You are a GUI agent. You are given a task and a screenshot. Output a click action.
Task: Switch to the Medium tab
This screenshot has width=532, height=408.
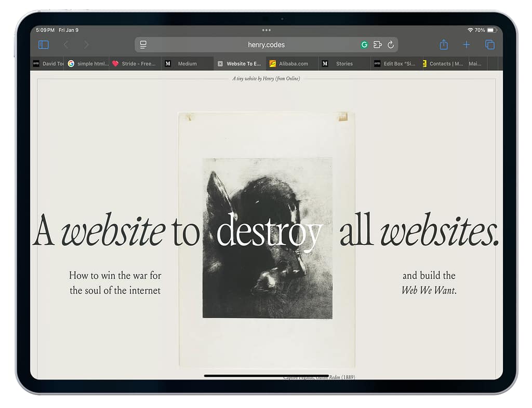[x=187, y=64]
